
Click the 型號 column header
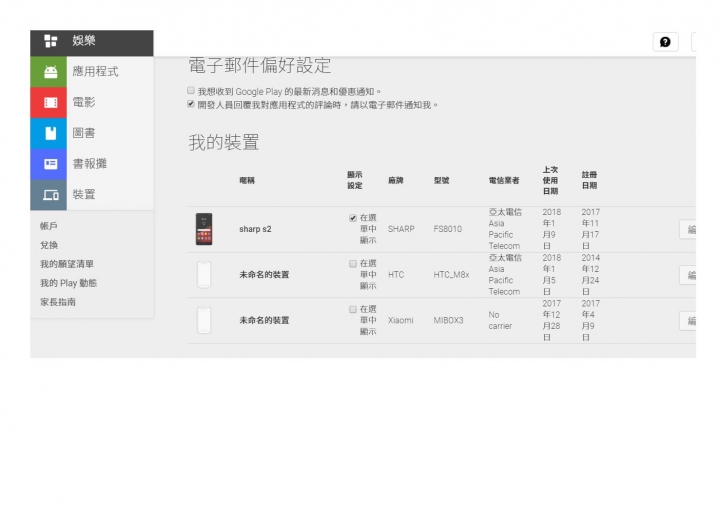pyautogui.click(x=442, y=181)
